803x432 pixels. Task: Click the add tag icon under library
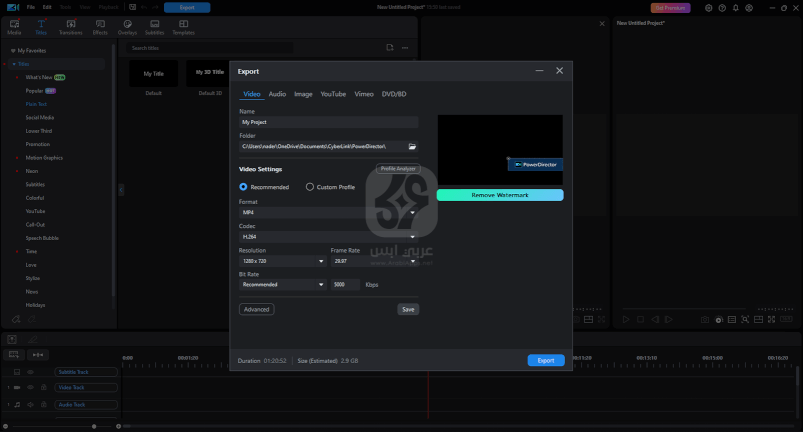point(16,319)
